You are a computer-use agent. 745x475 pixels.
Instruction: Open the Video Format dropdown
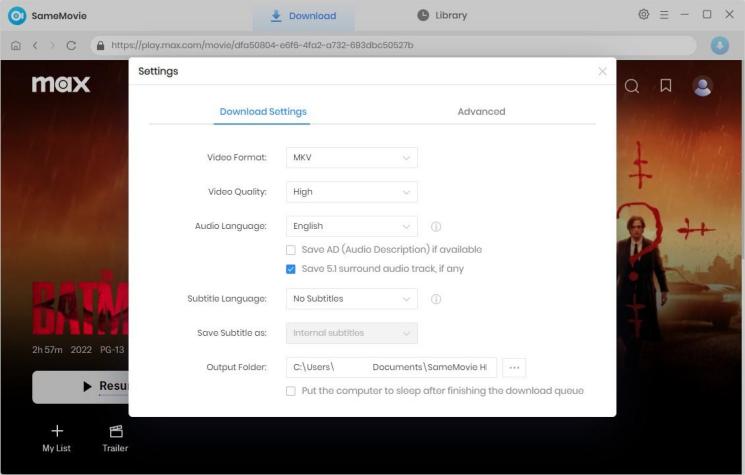[352, 157]
